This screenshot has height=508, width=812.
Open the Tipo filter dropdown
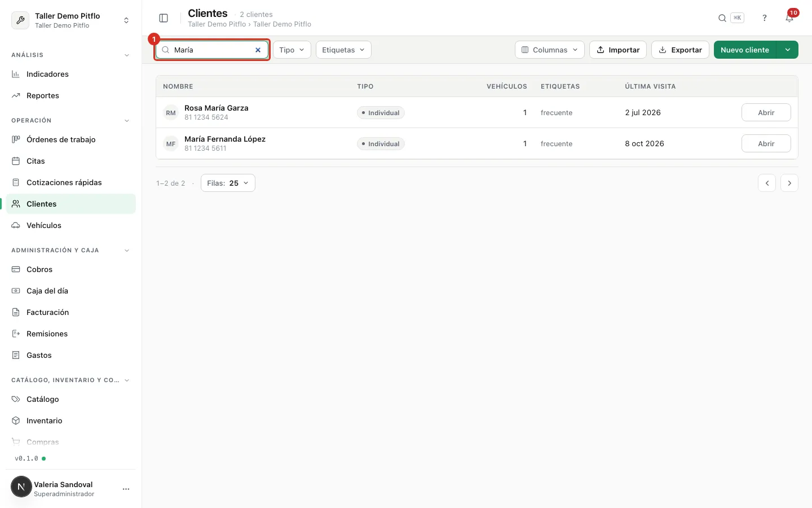pos(292,50)
